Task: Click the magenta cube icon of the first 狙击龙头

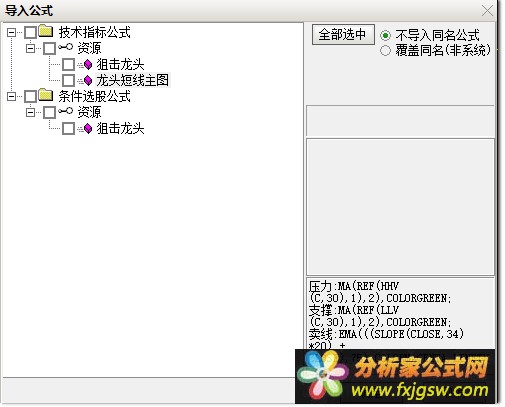Action: 88,64
